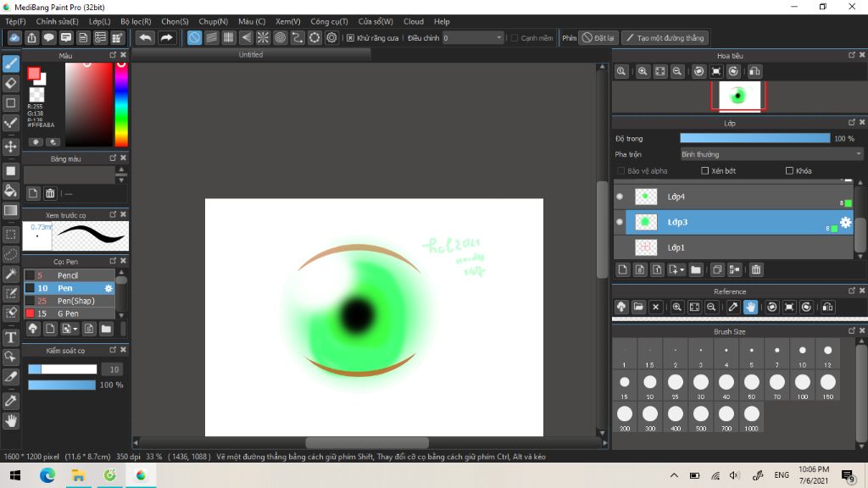The height and width of the screenshot is (488, 868).
Task: Hide the Lớp3 layer
Action: click(620, 222)
